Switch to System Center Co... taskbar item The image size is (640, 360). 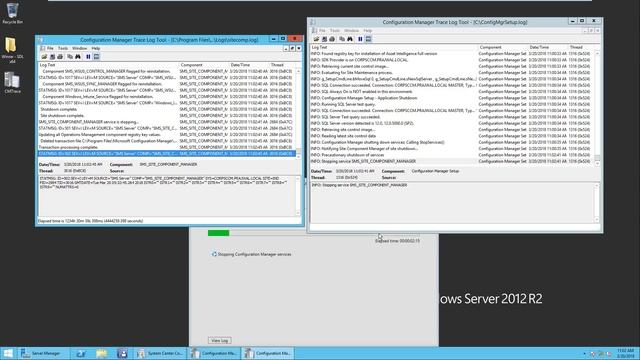[x=160, y=353]
